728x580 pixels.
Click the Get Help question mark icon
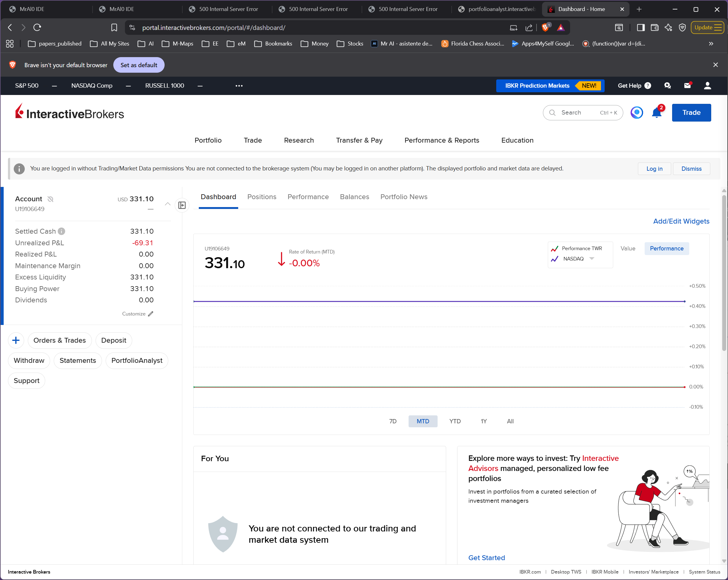pyautogui.click(x=648, y=86)
